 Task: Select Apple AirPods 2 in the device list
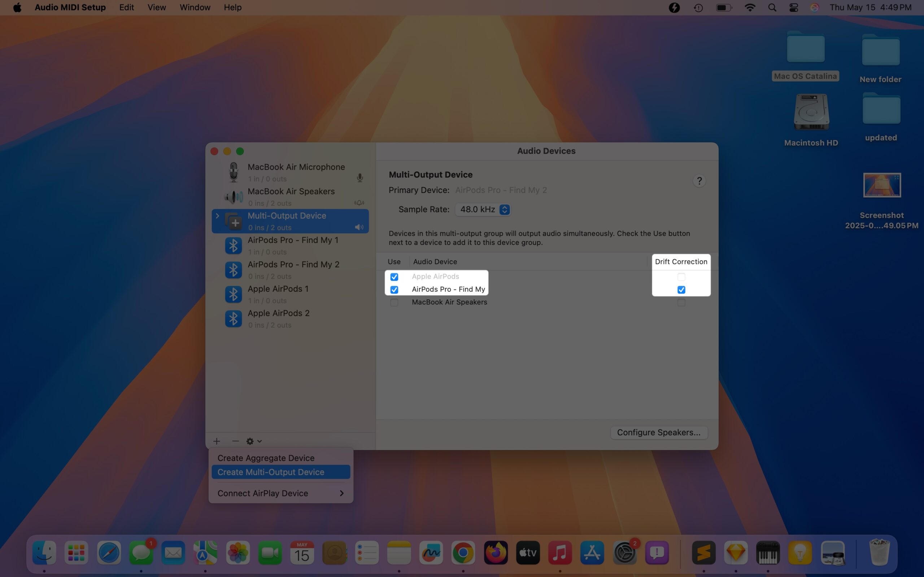pyautogui.click(x=278, y=313)
